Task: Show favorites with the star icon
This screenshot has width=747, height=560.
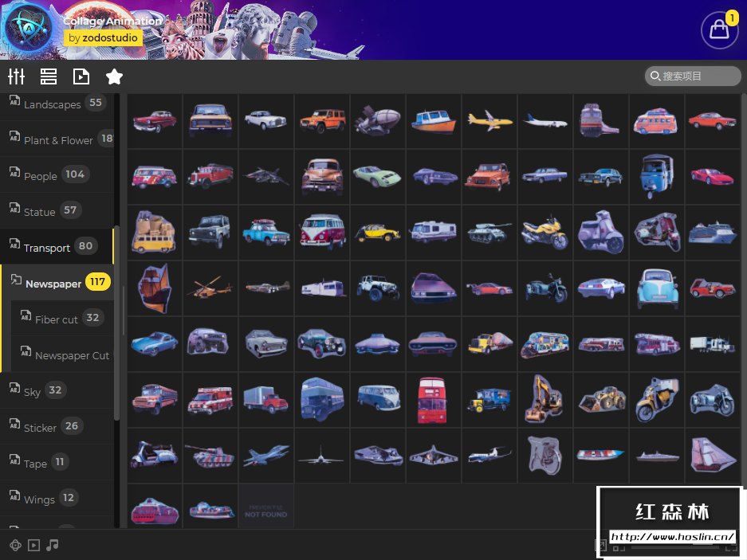Action: [114, 76]
